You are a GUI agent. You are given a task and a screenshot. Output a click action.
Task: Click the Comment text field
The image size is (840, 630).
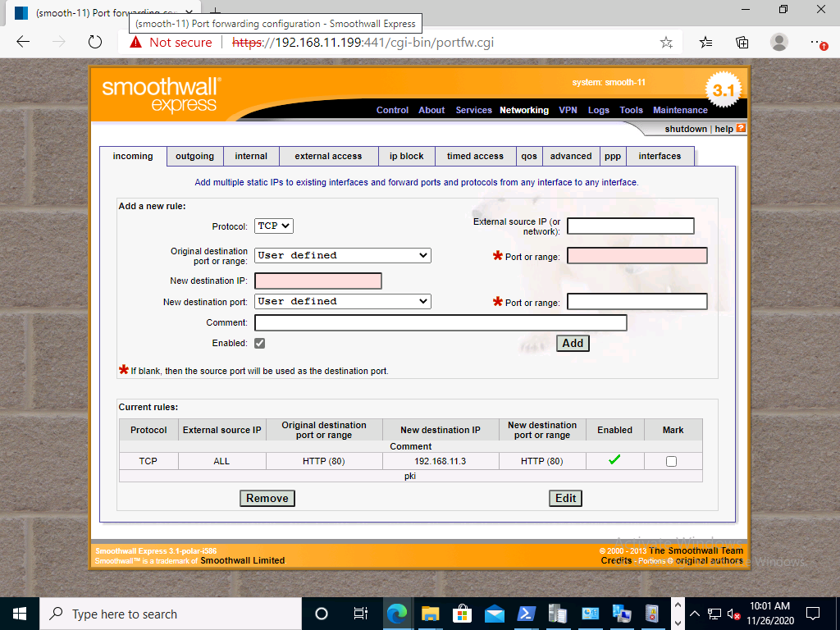pos(441,322)
